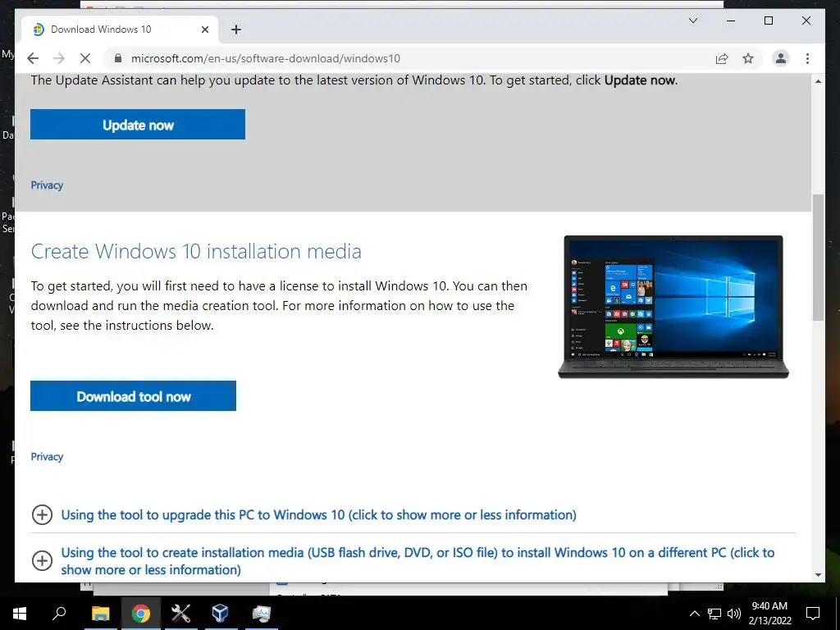Screen dimensions: 840x630
Task: Open the wrench and screwdriver tools app
Action: click(x=180, y=614)
